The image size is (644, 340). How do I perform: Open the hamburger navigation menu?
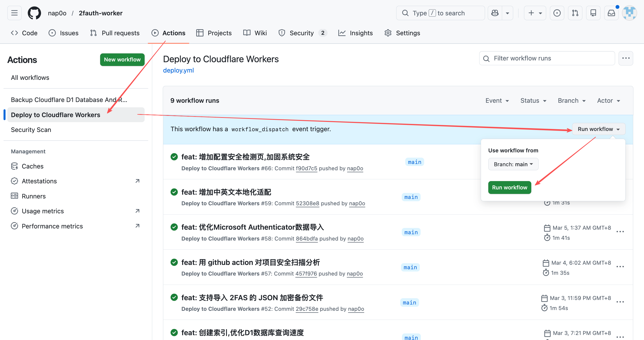(14, 13)
